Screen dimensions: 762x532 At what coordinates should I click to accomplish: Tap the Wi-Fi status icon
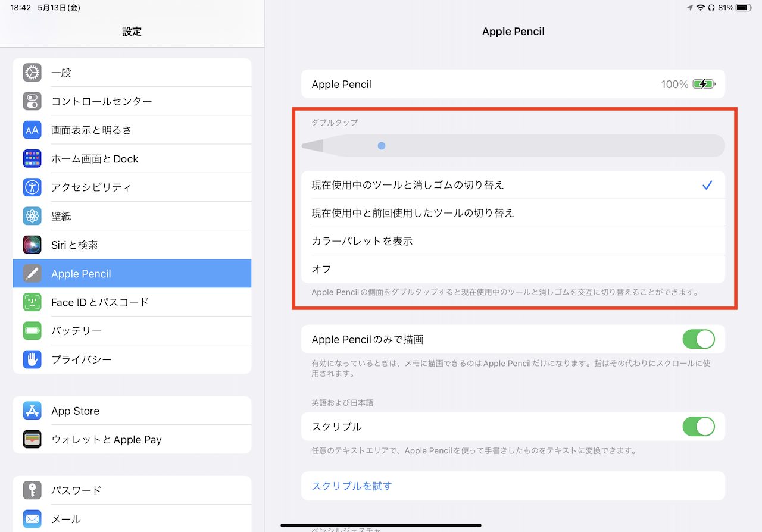pyautogui.click(x=701, y=8)
